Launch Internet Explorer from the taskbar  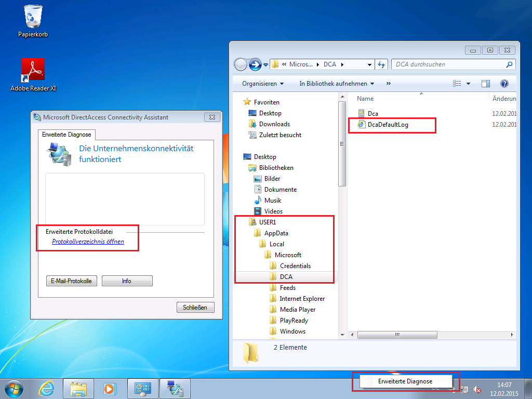[46, 389]
